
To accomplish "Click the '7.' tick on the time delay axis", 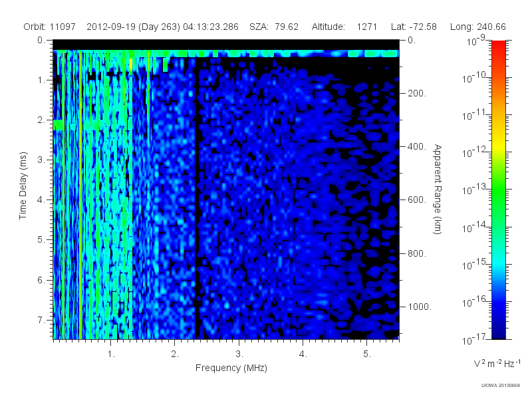I will [x=41, y=320].
